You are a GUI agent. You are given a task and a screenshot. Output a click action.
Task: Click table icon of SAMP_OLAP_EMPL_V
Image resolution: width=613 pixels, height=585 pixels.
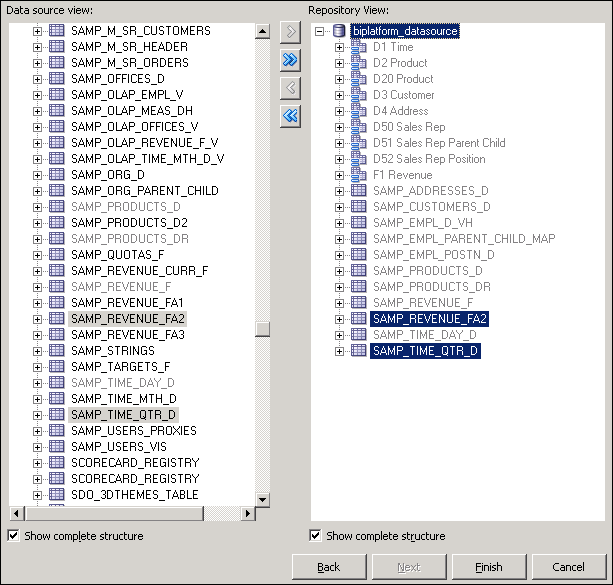(x=57, y=94)
